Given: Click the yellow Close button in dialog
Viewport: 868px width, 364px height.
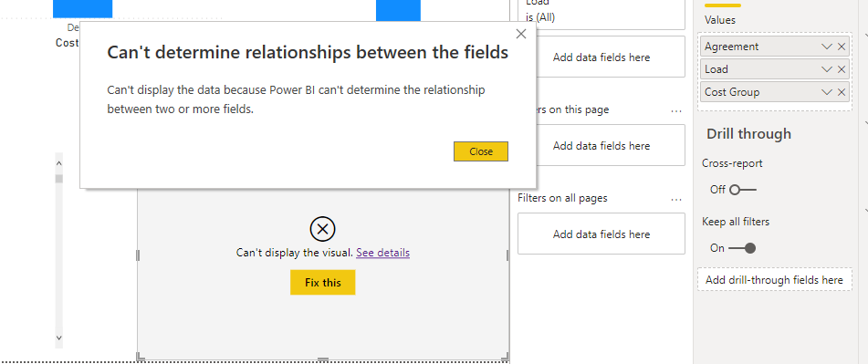Looking at the screenshot, I should (x=480, y=151).
